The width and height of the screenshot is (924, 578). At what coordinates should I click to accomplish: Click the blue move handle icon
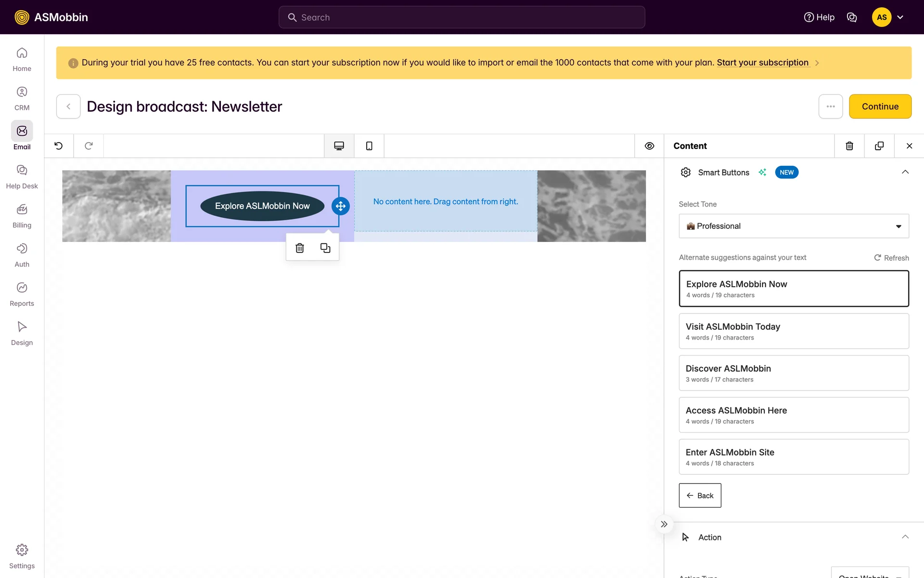pos(341,206)
